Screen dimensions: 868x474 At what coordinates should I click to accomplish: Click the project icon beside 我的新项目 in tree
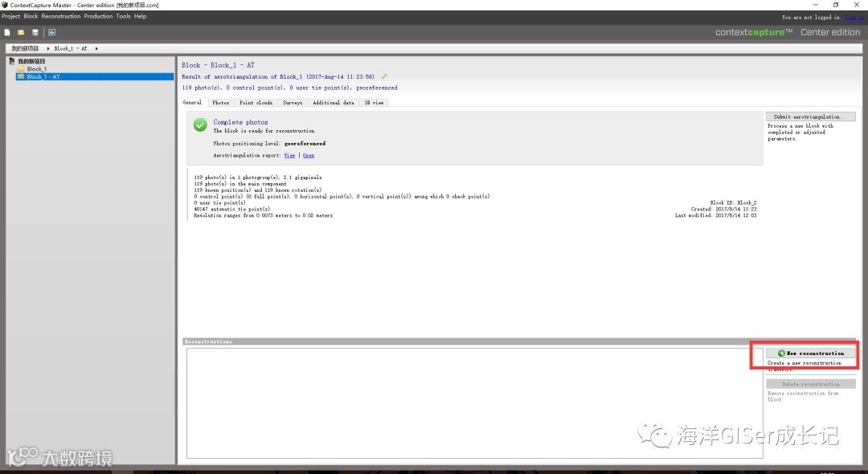coord(11,61)
